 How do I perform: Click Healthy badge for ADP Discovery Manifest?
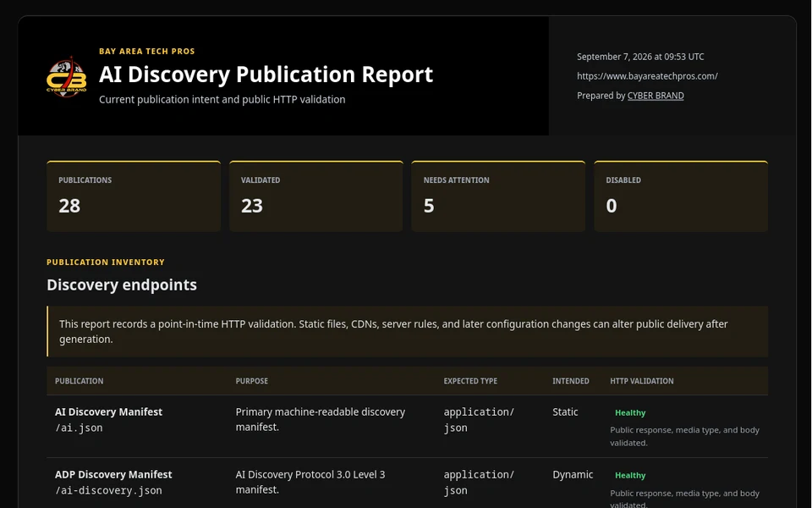click(630, 475)
